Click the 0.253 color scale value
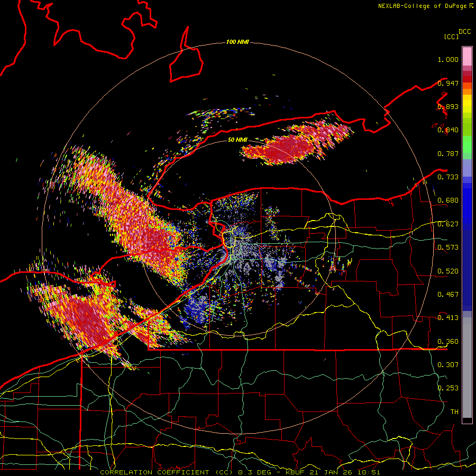The height and width of the screenshot is (476, 476). click(448, 388)
